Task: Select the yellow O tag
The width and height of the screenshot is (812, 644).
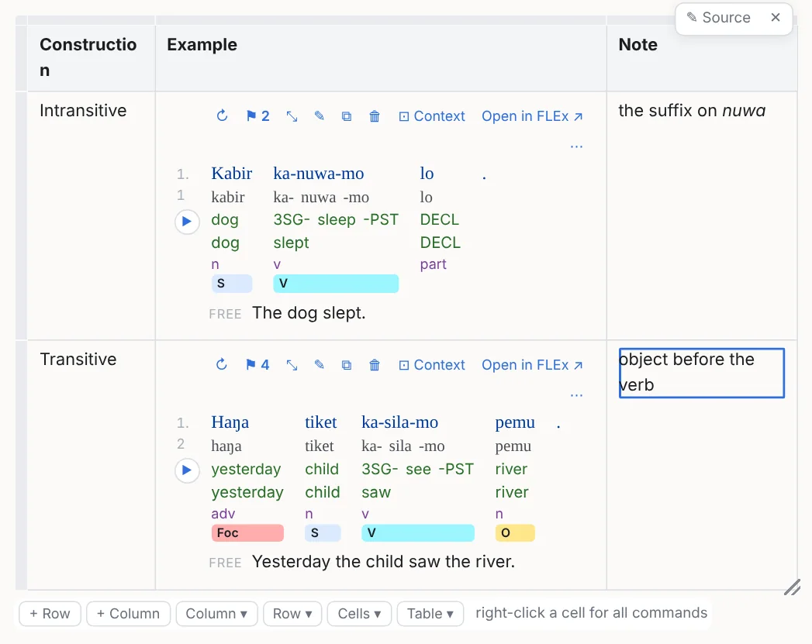Action: pos(515,532)
